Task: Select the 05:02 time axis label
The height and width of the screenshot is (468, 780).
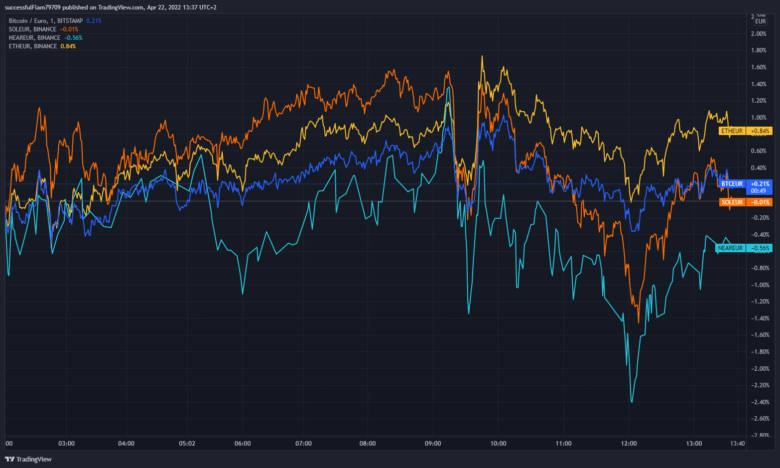Action: (x=187, y=444)
